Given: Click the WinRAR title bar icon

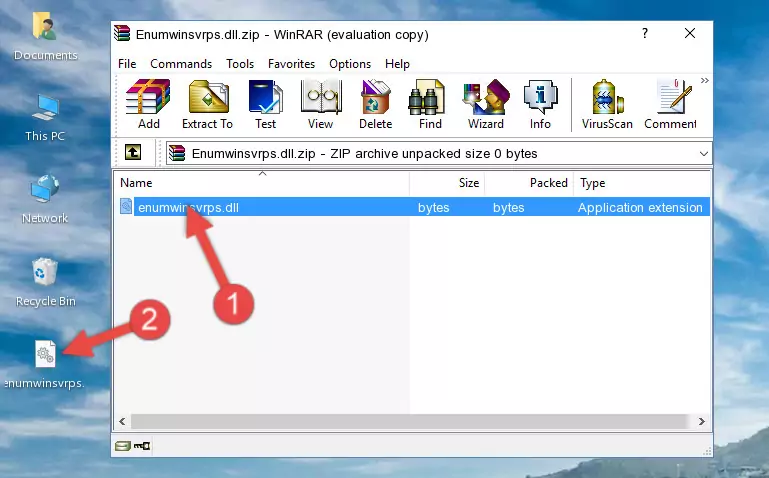Looking at the screenshot, I should pos(122,34).
